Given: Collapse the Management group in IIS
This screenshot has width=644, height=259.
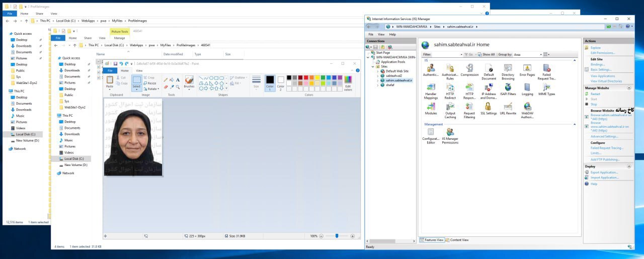Looking at the screenshot, I should (x=575, y=124).
